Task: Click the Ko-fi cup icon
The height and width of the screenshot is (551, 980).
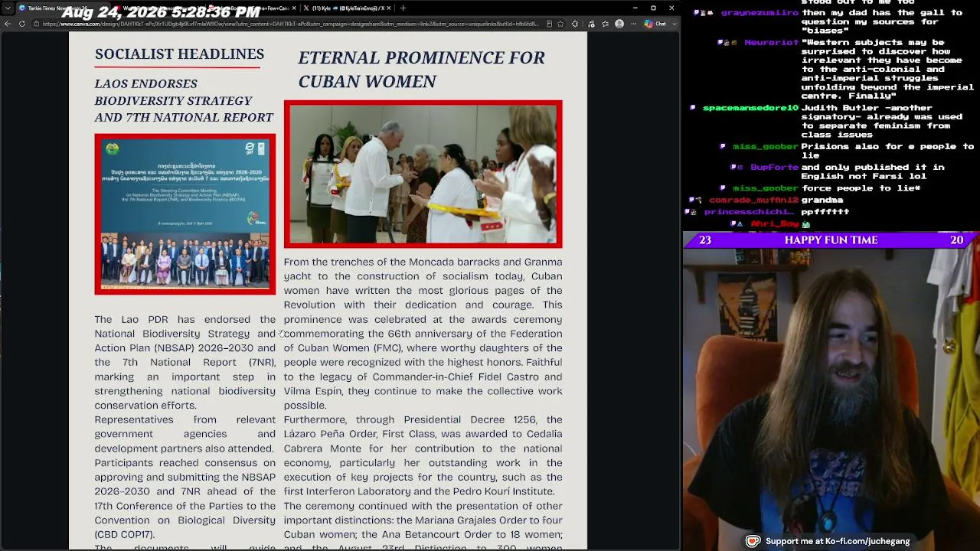Action: [753, 541]
